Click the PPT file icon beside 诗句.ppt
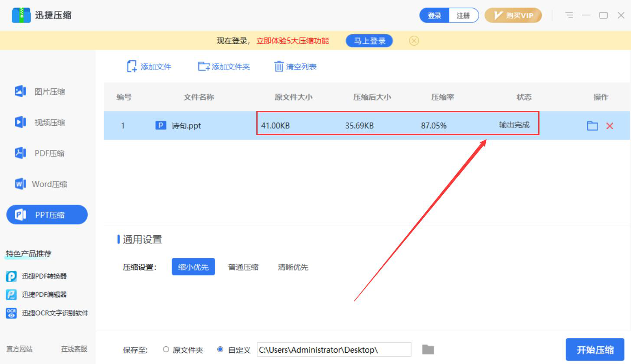631x364 pixels. tap(161, 126)
